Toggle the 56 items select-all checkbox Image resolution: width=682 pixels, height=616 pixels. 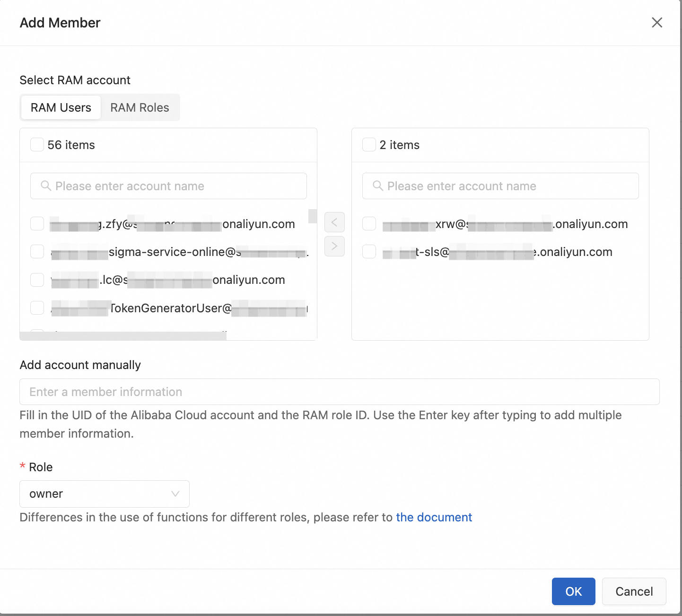(37, 145)
